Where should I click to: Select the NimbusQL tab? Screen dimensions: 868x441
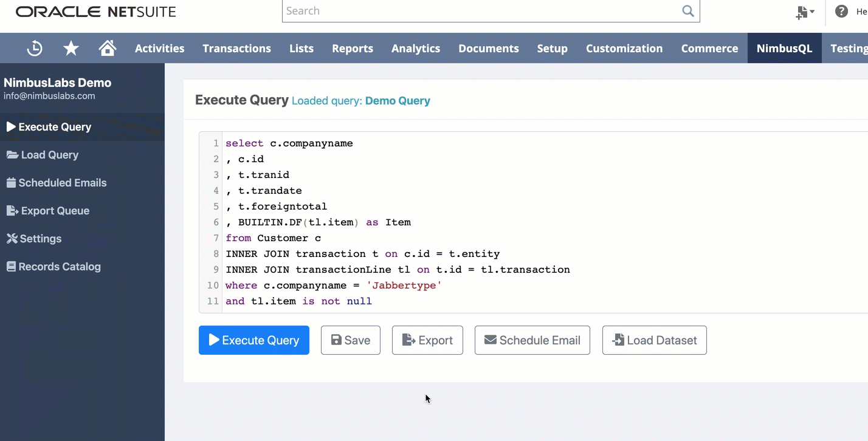[784, 49]
